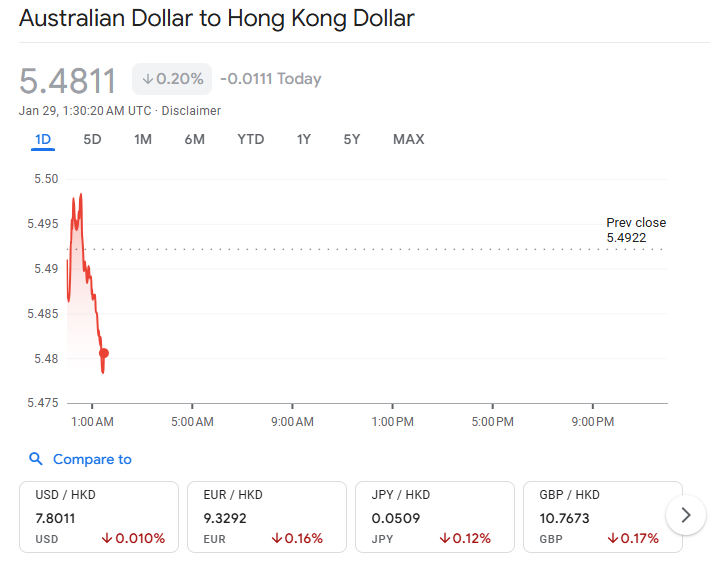This screenshot has height=562, width=710.
Task: Select the 6M chart range
Action: 194,139
